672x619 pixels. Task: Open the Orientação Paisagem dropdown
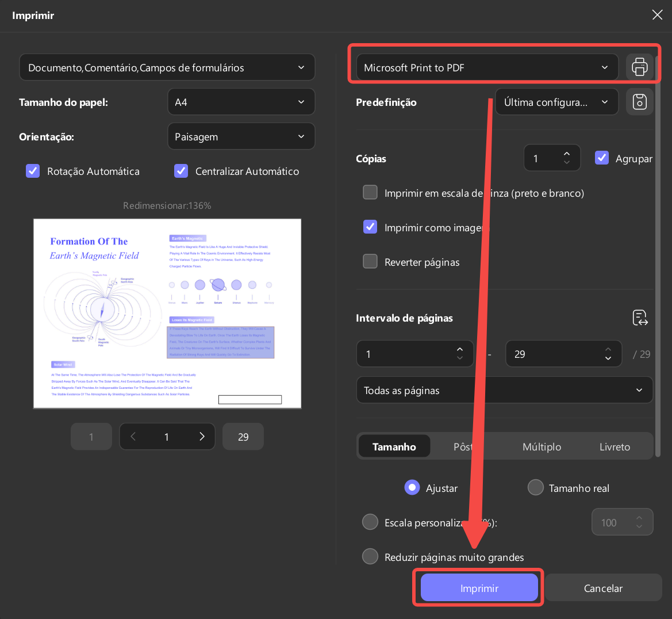coord(241,136)
